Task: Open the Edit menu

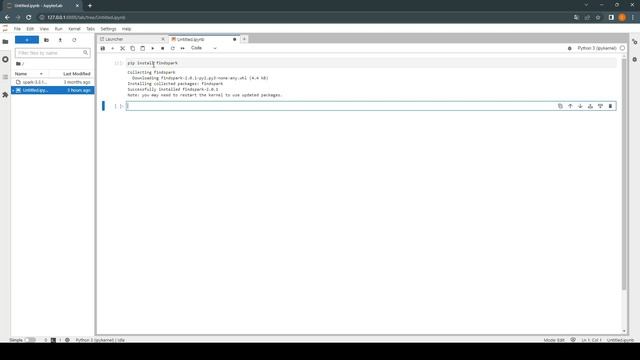Action: pyautogui.click(x=30, y=29)
